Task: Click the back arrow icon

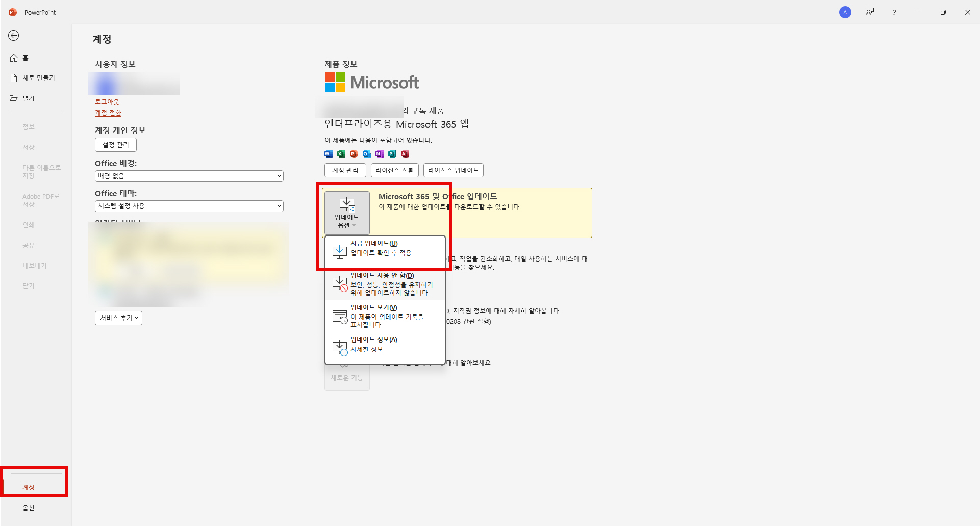Action: (x=14, y=35)
